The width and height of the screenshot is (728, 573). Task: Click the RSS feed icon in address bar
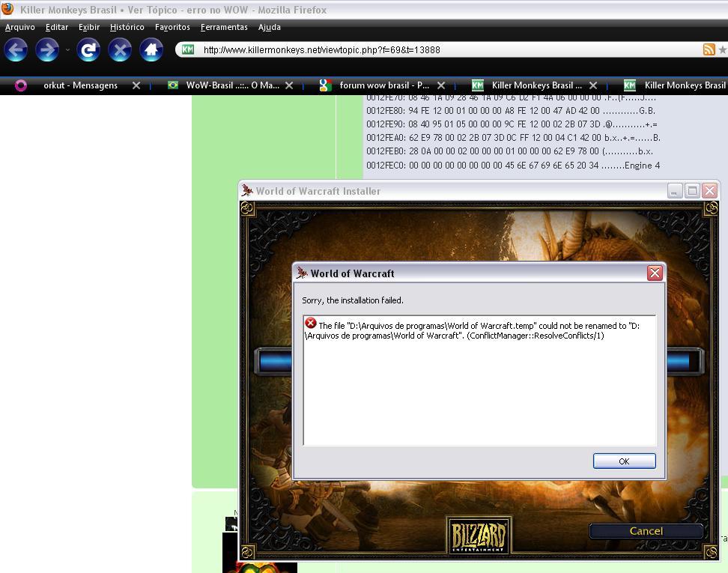coord(709,49)
